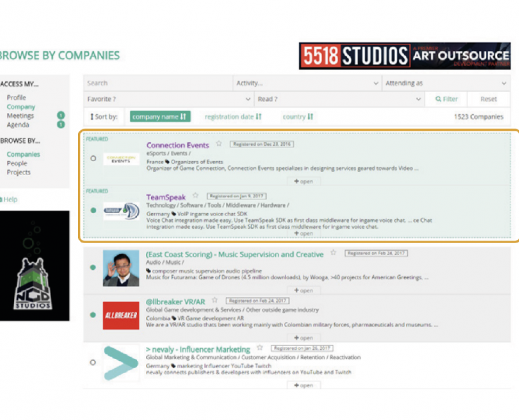
Task: Open the Help link
Action: coord(9,199)
